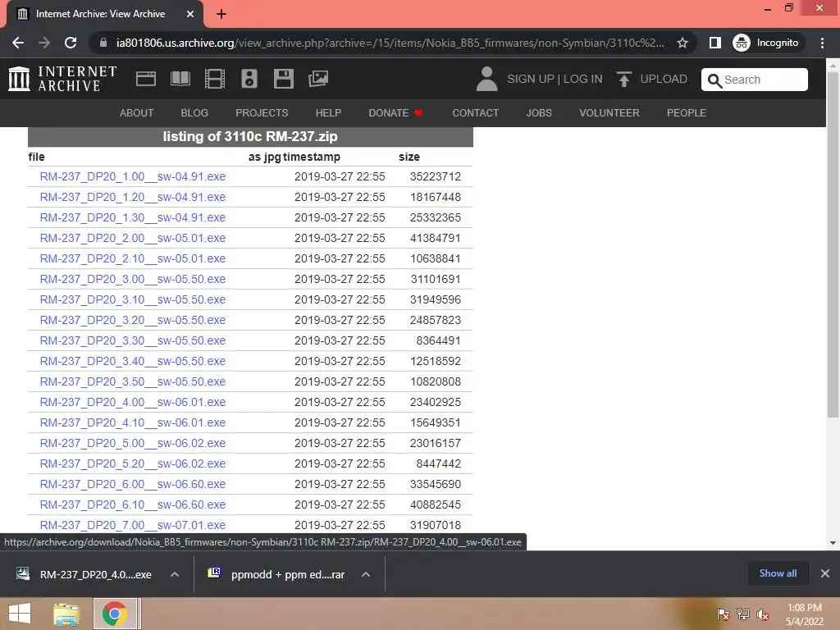Click the Internet Archive logo
This screenshot has width=840, height=630.
[x=62, y=79]
